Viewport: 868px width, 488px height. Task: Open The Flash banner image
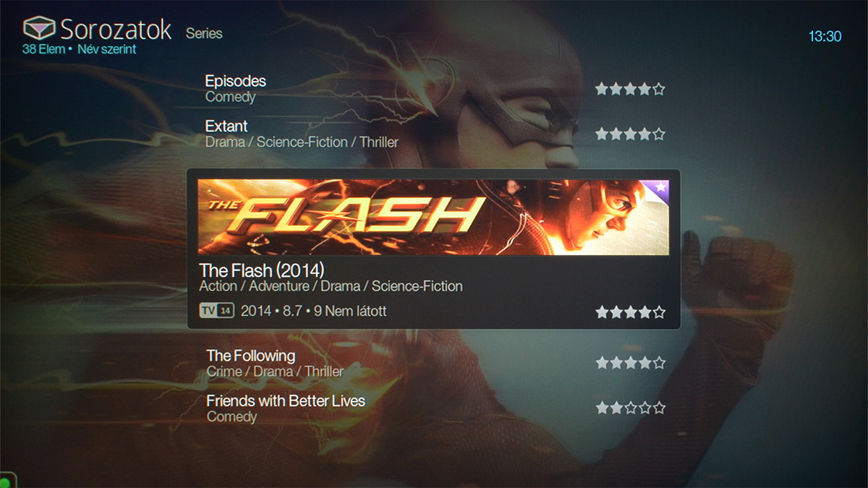434,217
